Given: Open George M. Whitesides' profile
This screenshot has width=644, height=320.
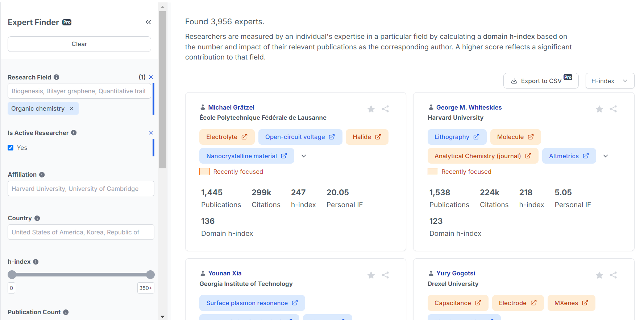Looking at the screenshot, I should pyautogui.click(x=469, y=107).
